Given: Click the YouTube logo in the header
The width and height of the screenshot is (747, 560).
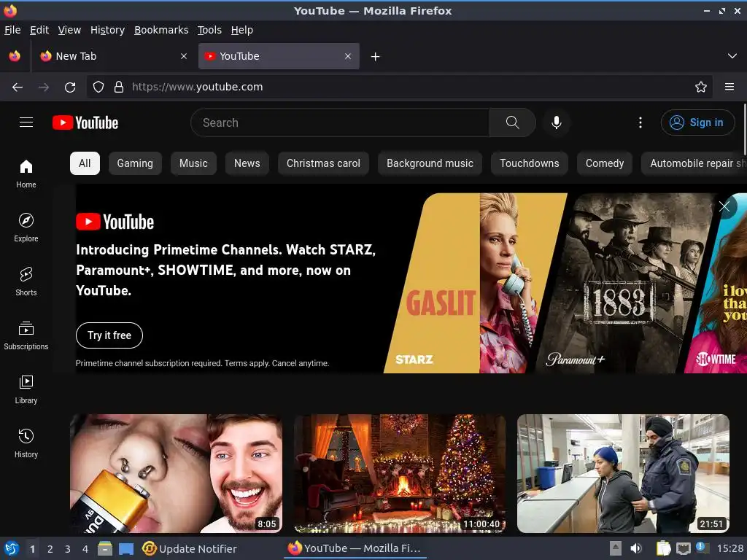Looking at the screenshot, I should click(85, 122).
